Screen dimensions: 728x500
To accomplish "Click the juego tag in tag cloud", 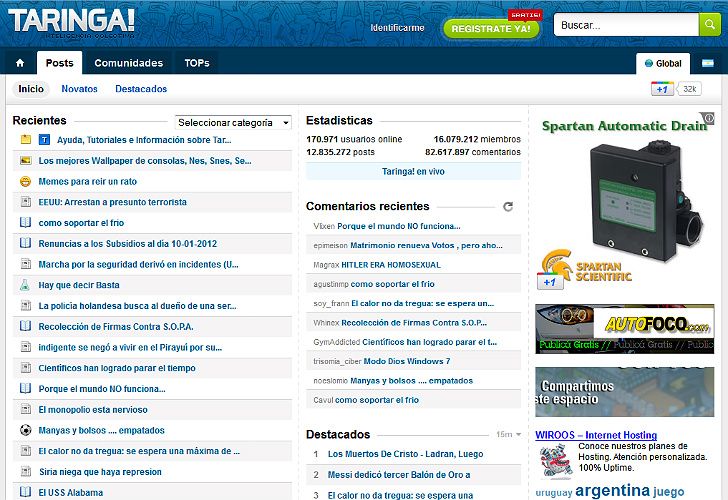I will [x=669, y=492].
